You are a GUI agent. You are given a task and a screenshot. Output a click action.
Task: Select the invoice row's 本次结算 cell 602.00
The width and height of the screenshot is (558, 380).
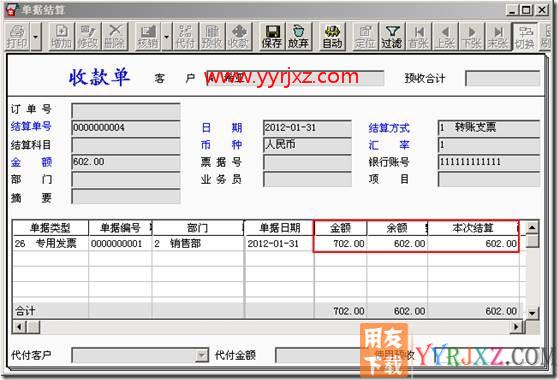(473, 243)
